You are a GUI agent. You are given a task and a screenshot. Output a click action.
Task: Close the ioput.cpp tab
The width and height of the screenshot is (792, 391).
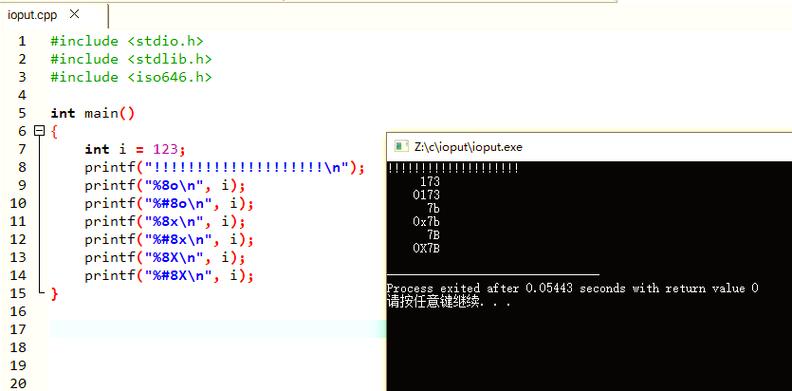(x=74, y=14)
